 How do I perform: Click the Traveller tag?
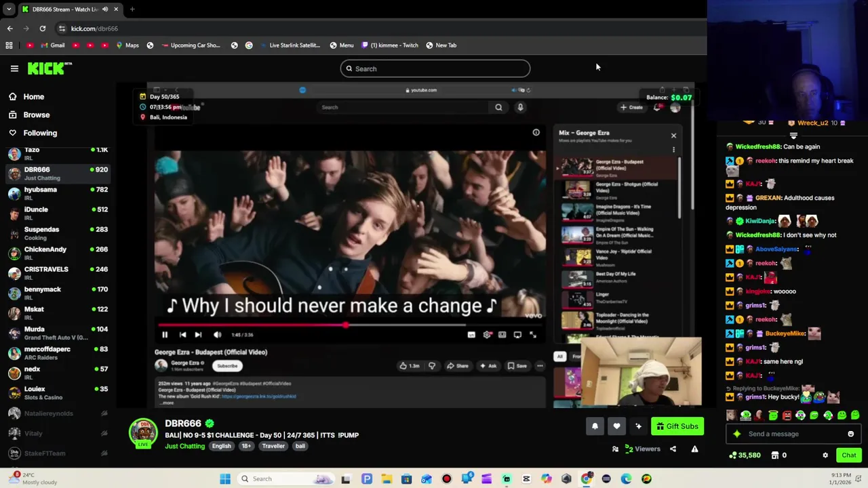coord(273,446)
